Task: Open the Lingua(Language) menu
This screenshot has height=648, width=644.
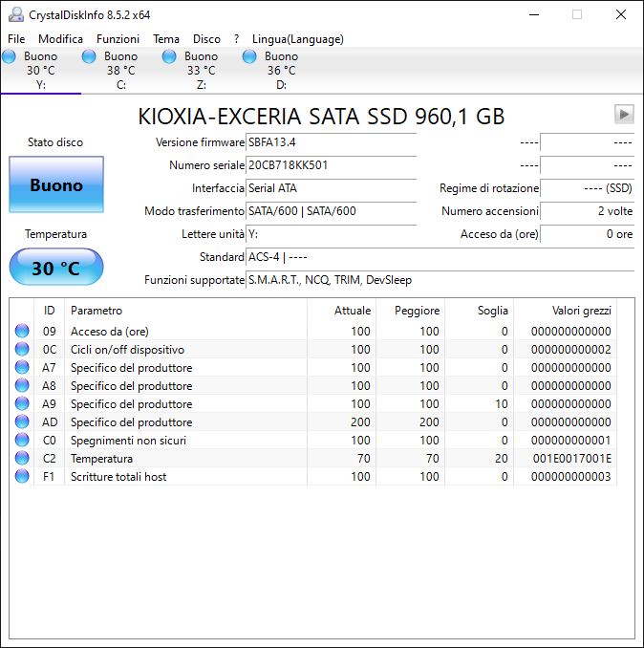Action: [298, 39]
